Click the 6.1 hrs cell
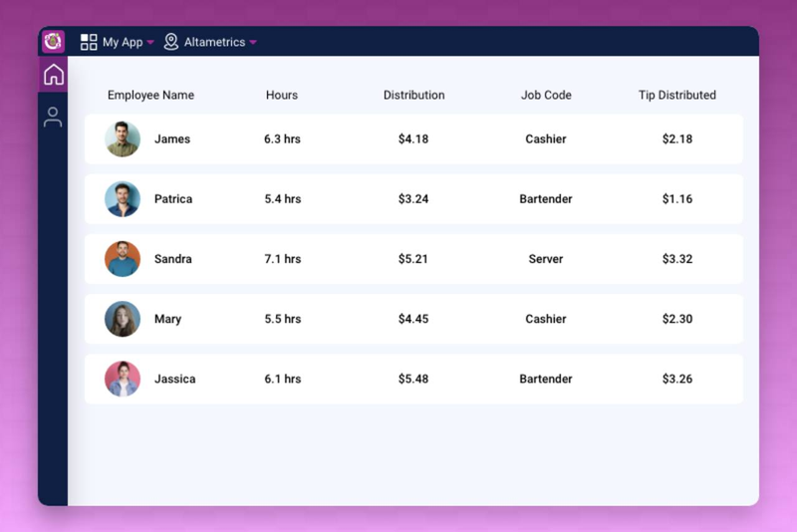The width and height of the screenshot is (797, 532). [283, 379]
